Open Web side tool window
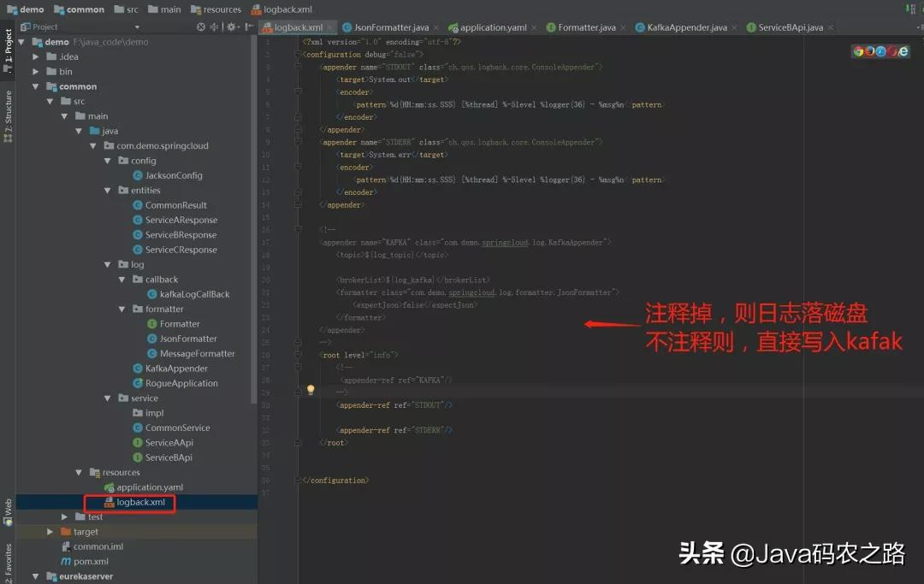This screenshot has width=924, height=584. 8,511
